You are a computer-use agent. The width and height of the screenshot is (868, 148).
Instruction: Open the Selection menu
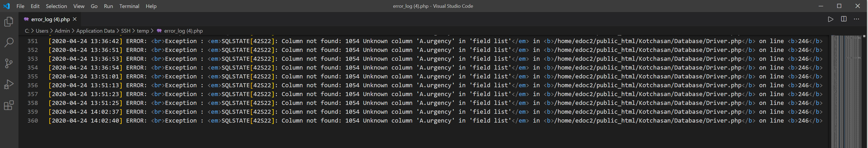pos(56,6)
